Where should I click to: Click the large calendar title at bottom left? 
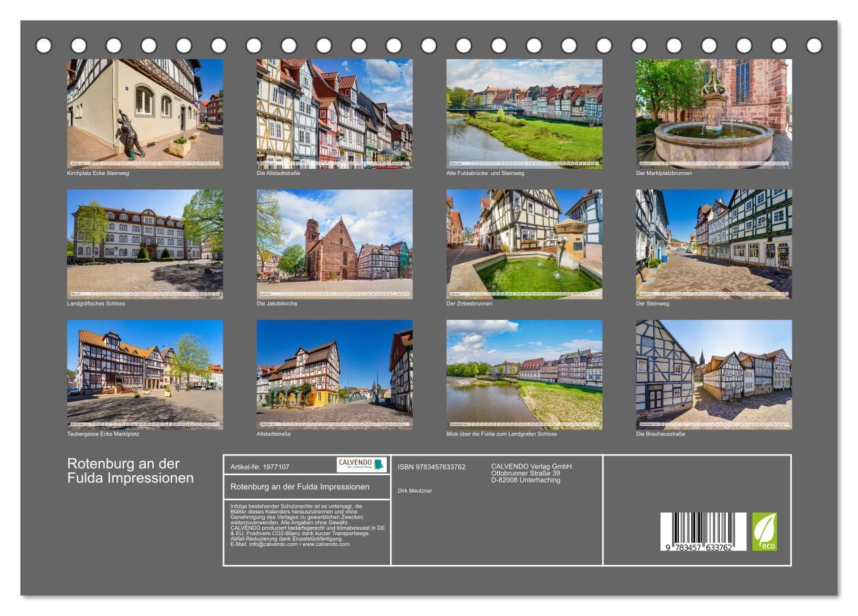pos(130,471)
